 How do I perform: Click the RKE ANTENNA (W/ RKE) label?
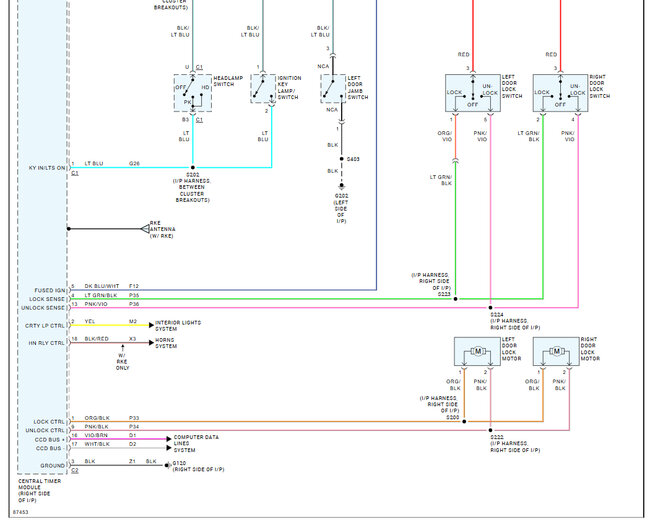point(162,229)
